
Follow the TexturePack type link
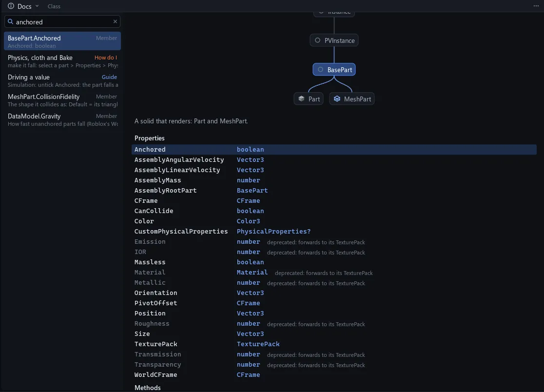pos(258,344)
